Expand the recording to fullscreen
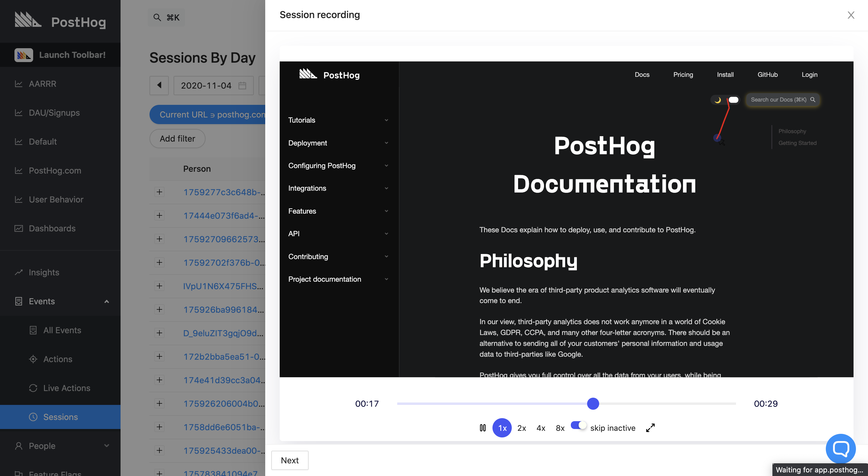The image size is (868, 476). [x=650, y=428]
